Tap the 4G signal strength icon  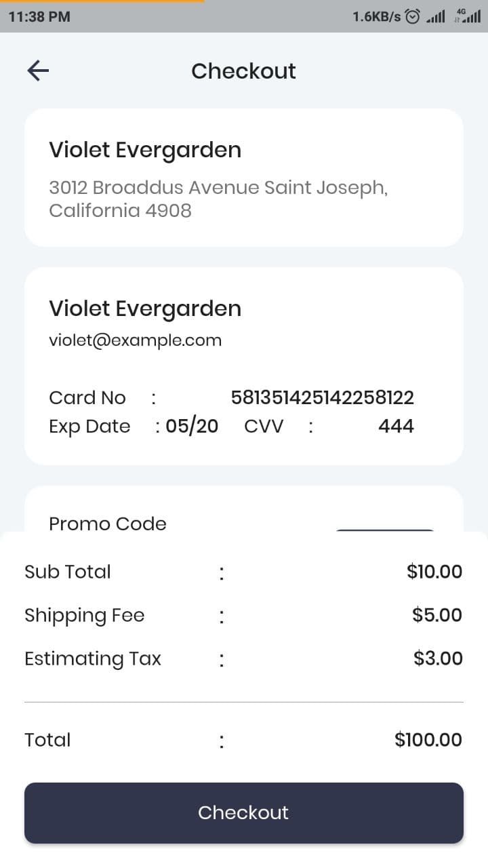468,16
